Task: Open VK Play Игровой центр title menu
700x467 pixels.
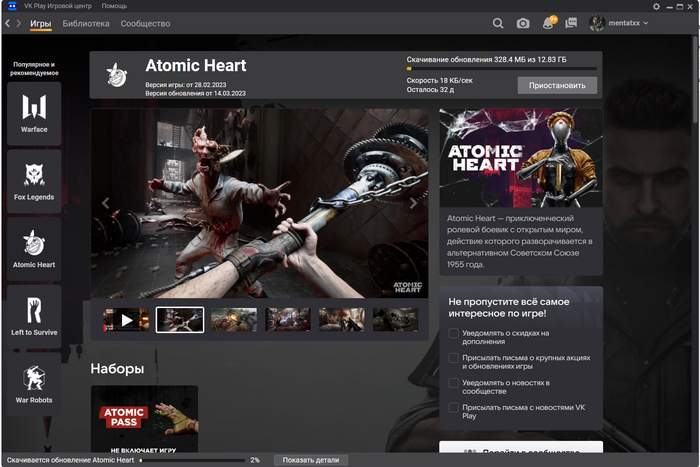Action: pos(58,6)
